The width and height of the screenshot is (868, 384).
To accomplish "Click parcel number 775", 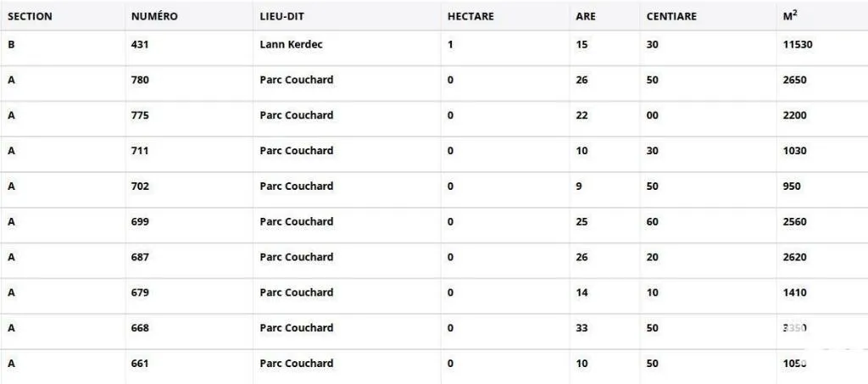I will tap(140, 115).
